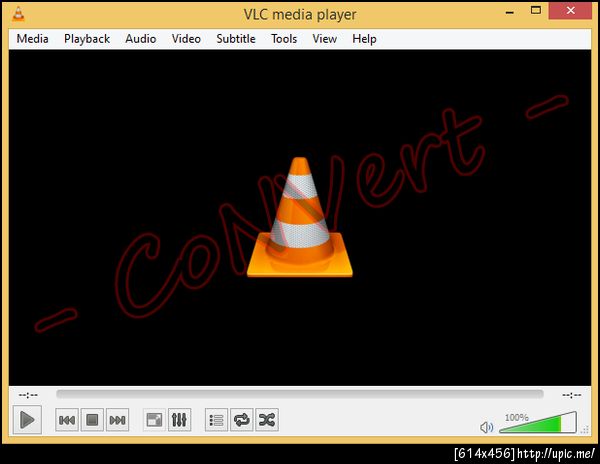
Task: Toggle shuffle random playback
Action: pos(267,420)
